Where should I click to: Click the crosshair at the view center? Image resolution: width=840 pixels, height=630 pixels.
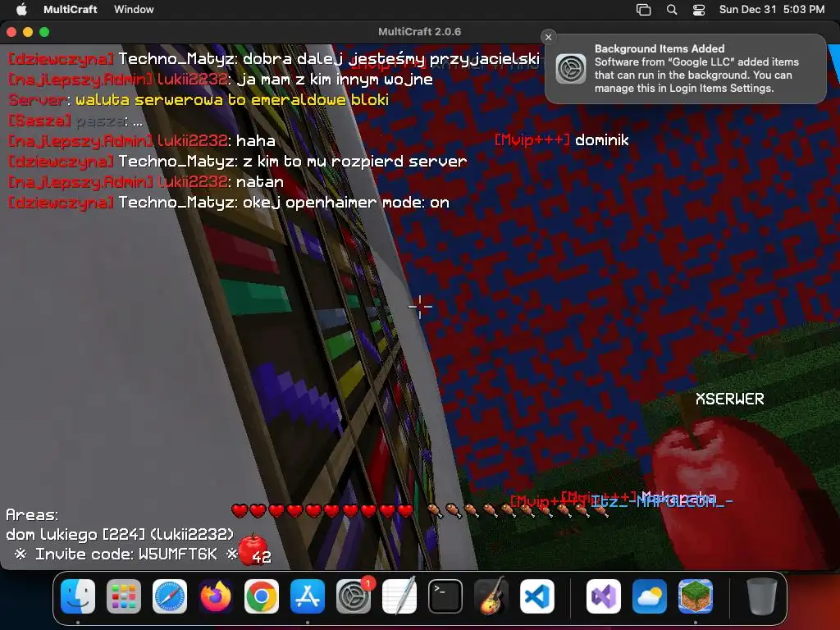click(x=420, y=307)
